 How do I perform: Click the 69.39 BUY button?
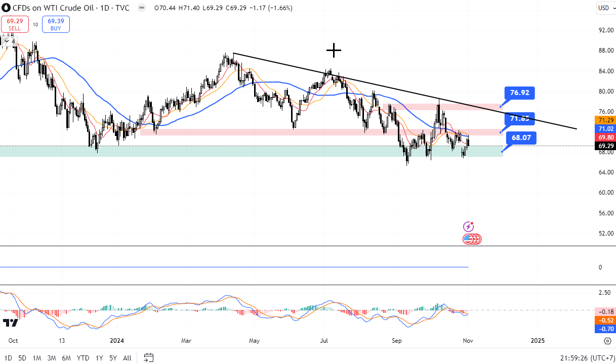point(56,24)
